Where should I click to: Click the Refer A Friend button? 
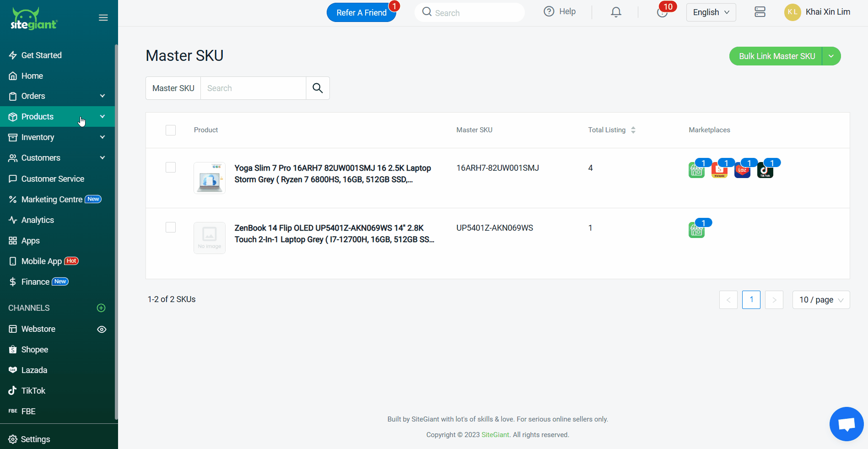tap(361, 13)
